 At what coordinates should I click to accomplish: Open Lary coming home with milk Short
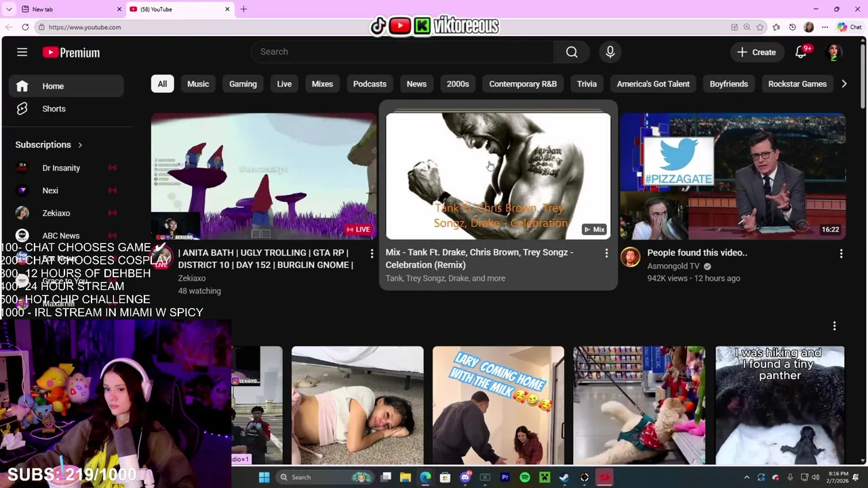click(x=498, y=405)
